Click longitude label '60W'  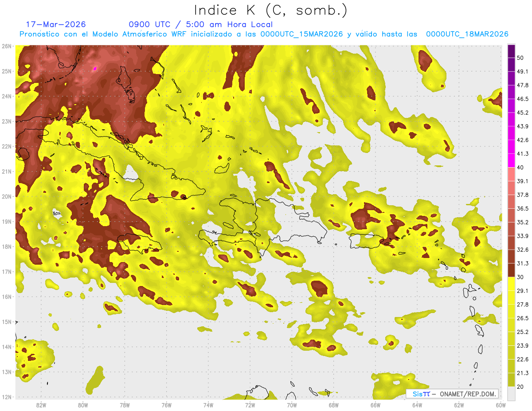501,405
